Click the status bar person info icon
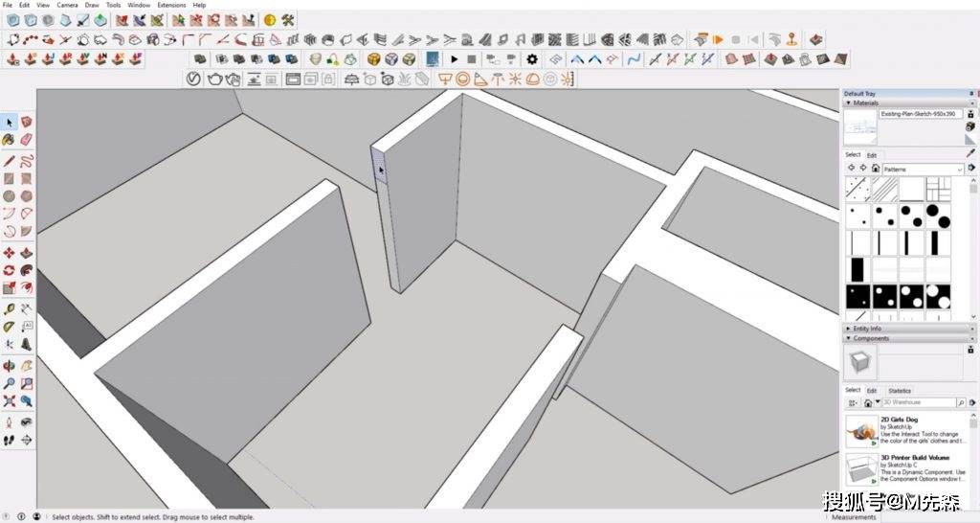 (37, 516)
